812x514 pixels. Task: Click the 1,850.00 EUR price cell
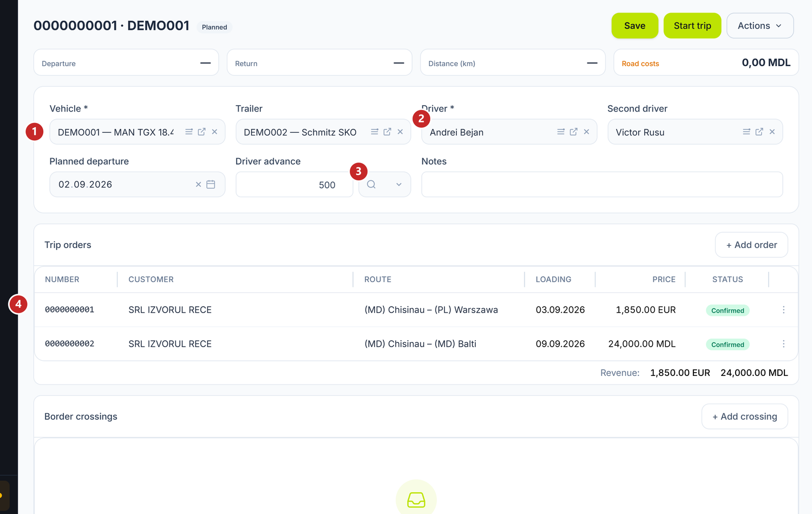click(646, 310)
